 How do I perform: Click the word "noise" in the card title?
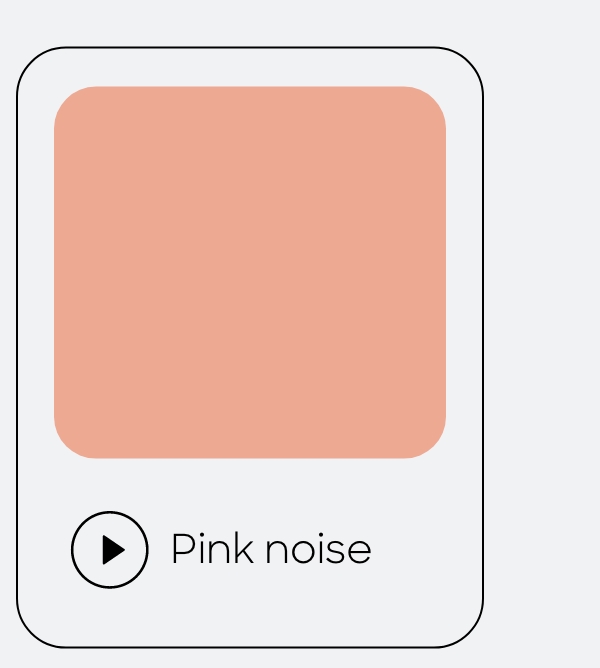[318, 549]
